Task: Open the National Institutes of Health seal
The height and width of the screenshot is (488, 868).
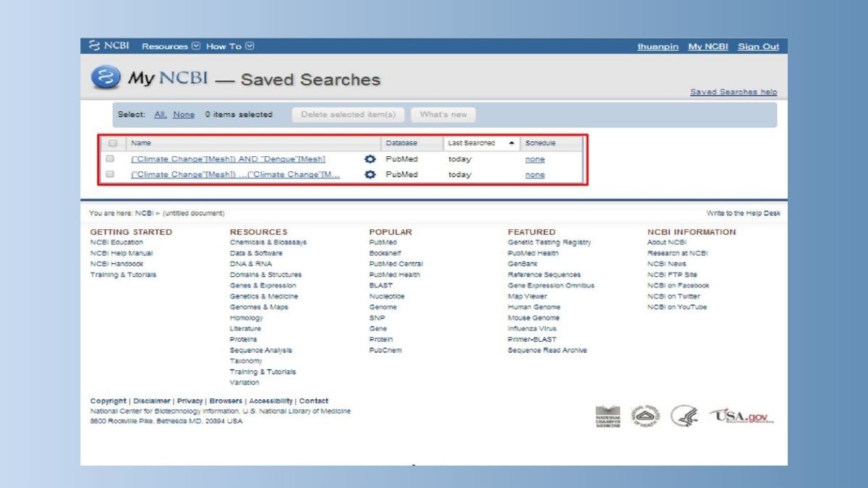Action: tap(645, 416)
